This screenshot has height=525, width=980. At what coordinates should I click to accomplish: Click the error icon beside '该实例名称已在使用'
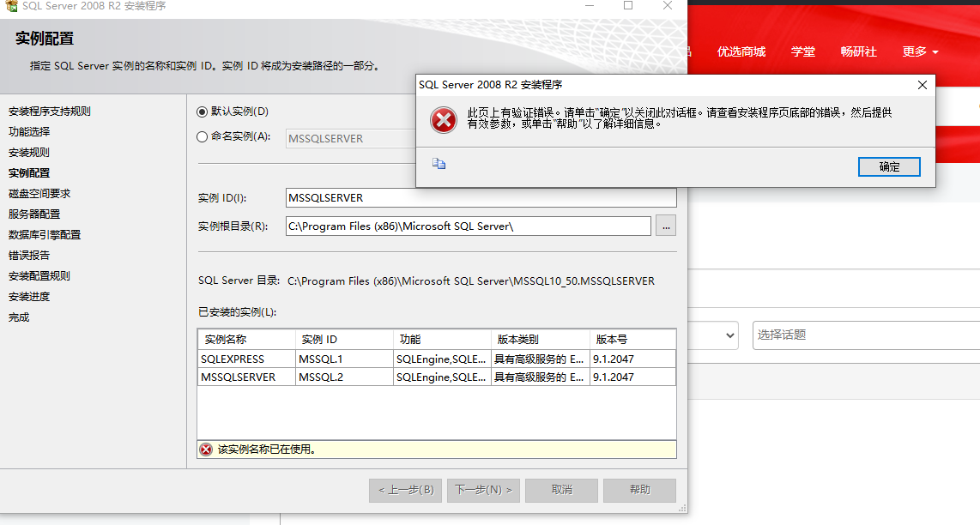click(206, 450)
